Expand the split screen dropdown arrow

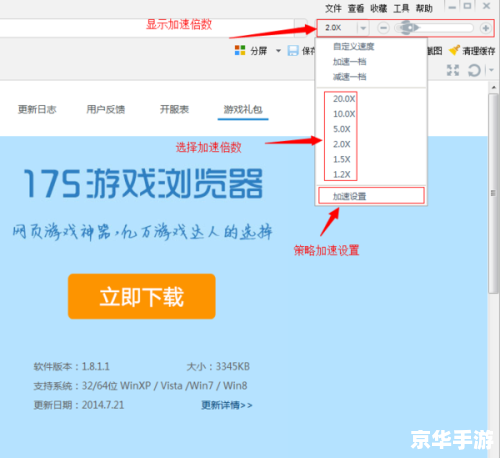point(278,51)
